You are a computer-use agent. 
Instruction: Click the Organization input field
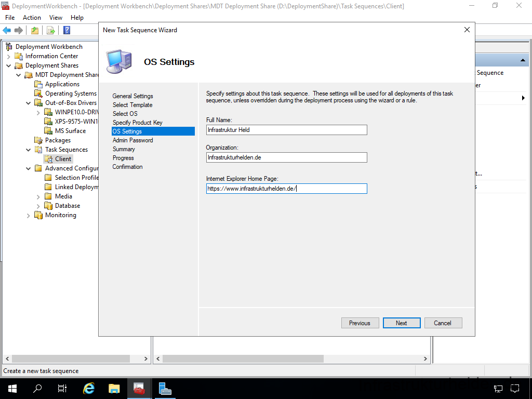(286, 157)
